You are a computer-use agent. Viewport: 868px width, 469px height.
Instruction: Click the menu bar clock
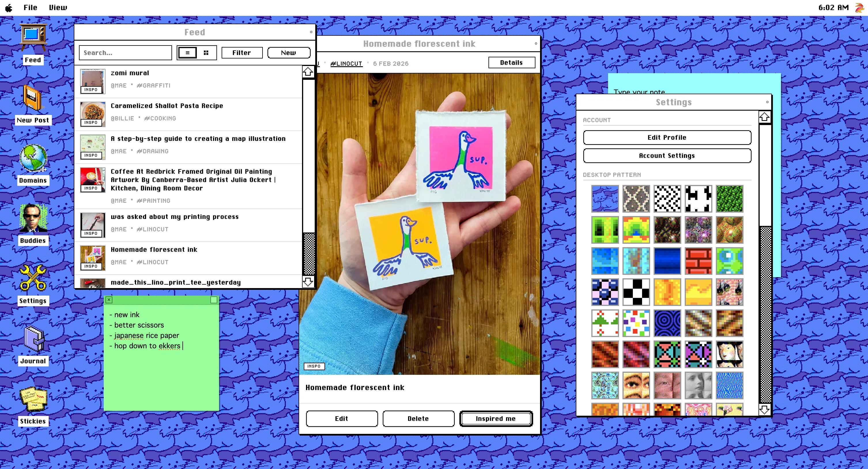pos(833,7)
